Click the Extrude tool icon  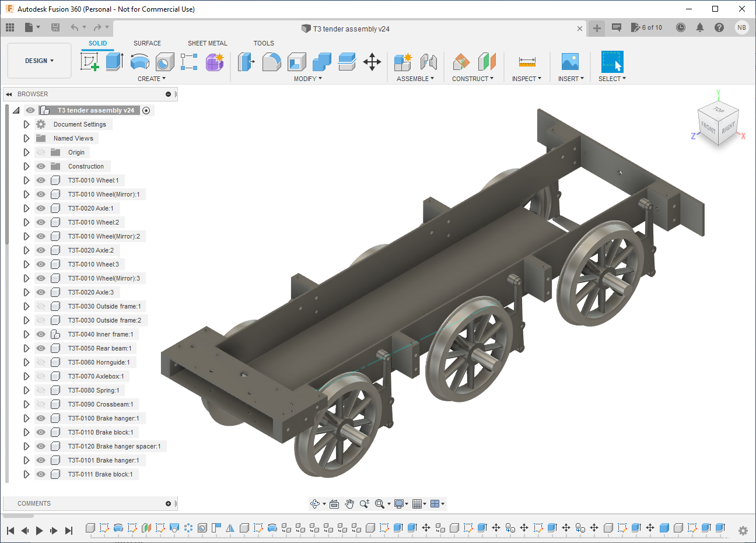point(114,62)
